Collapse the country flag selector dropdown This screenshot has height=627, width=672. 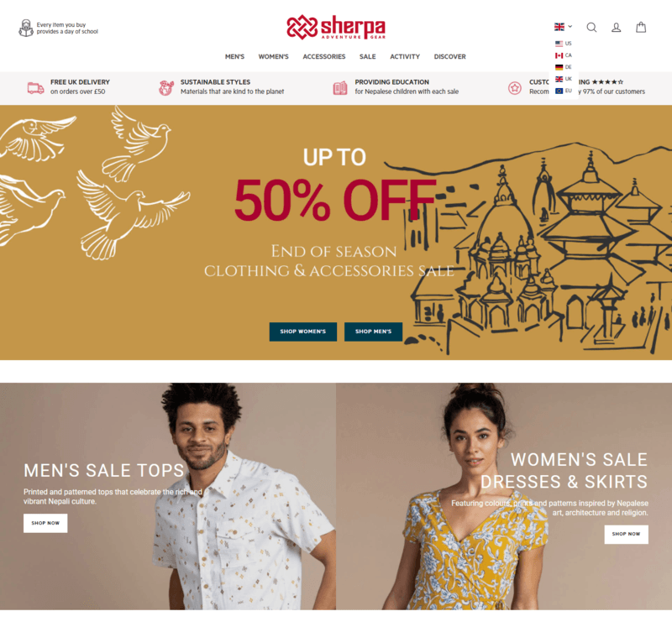tap(563, 27)
